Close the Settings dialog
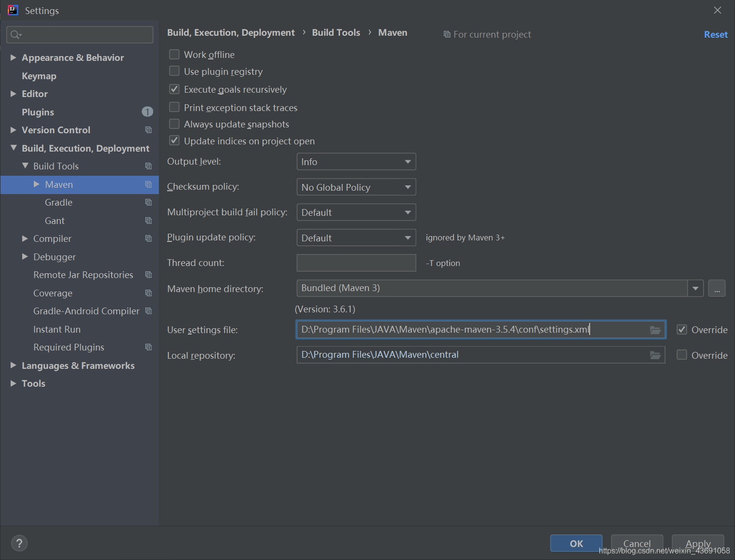The width and height of the screenshot is (735, 560). coord(718,10)
